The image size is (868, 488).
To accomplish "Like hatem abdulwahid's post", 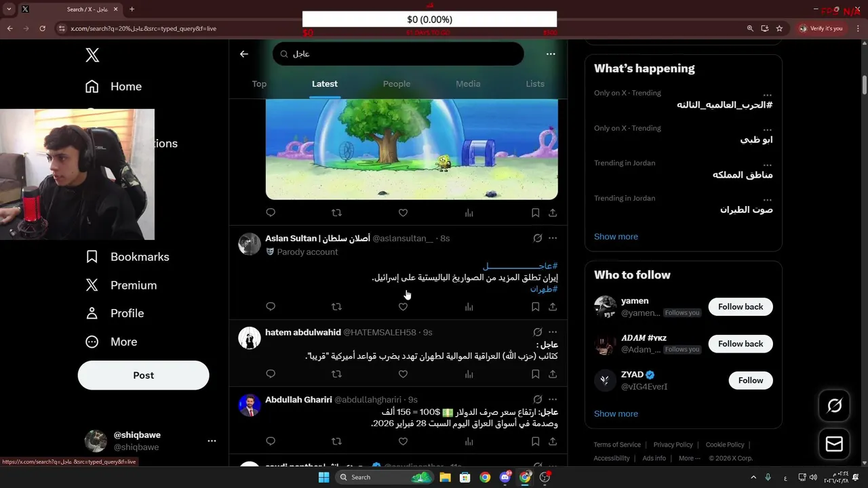I will [x=403, y=374].
